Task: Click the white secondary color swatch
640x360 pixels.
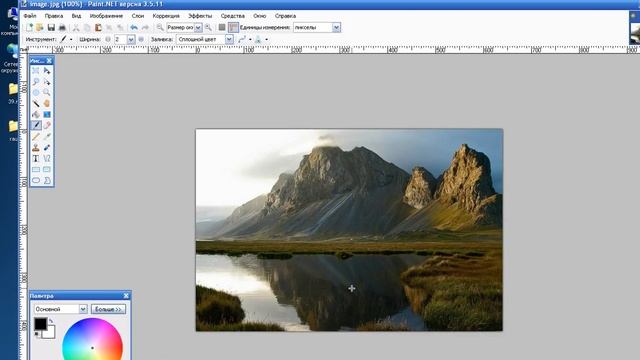Action: (x=50, y=333)
